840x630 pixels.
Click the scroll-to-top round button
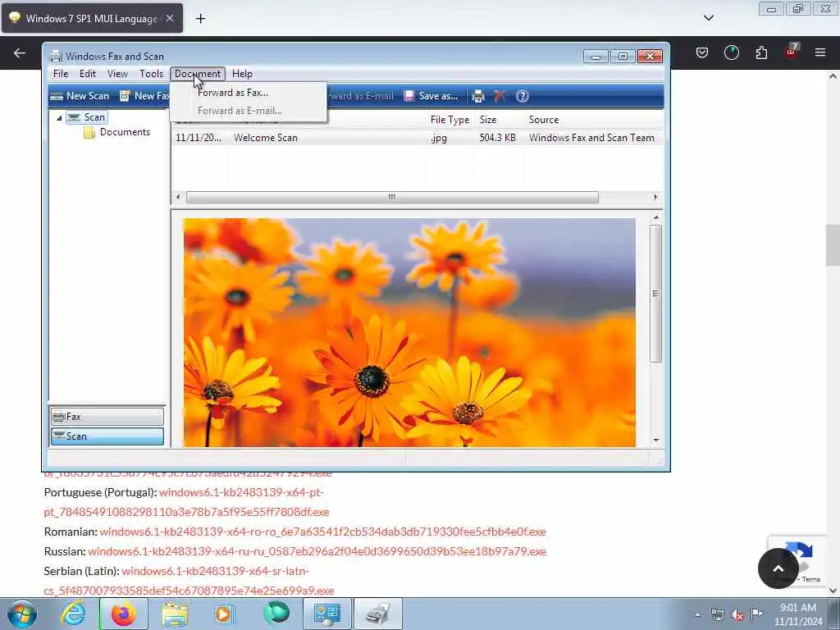click(x=778, y=568)
